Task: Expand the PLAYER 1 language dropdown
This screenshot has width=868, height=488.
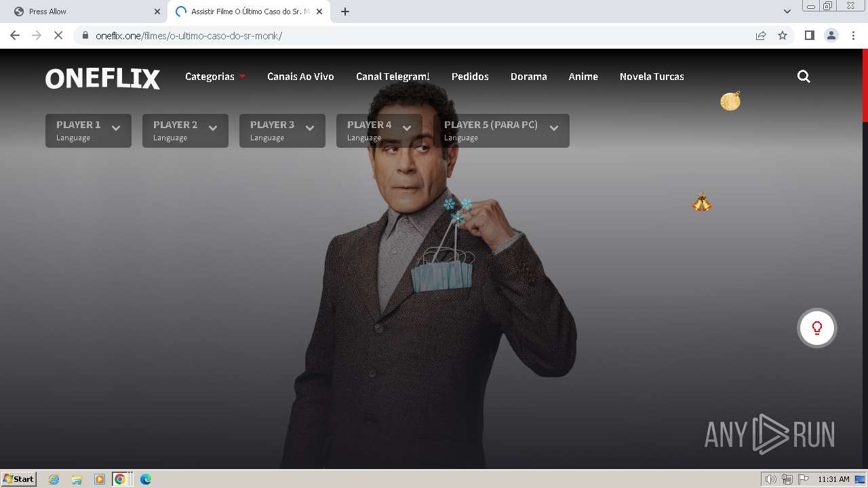Action: pos(88,130)
